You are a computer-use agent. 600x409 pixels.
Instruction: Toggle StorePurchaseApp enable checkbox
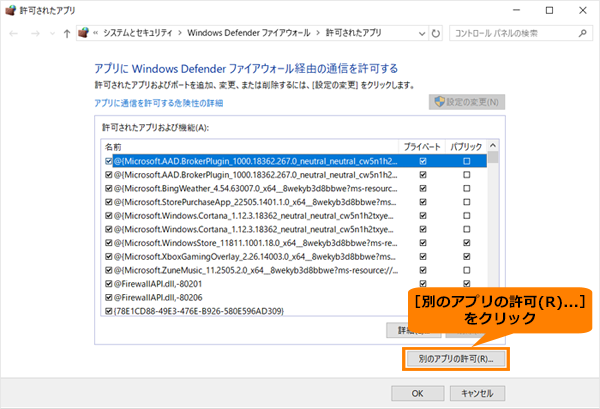point(109,202)
